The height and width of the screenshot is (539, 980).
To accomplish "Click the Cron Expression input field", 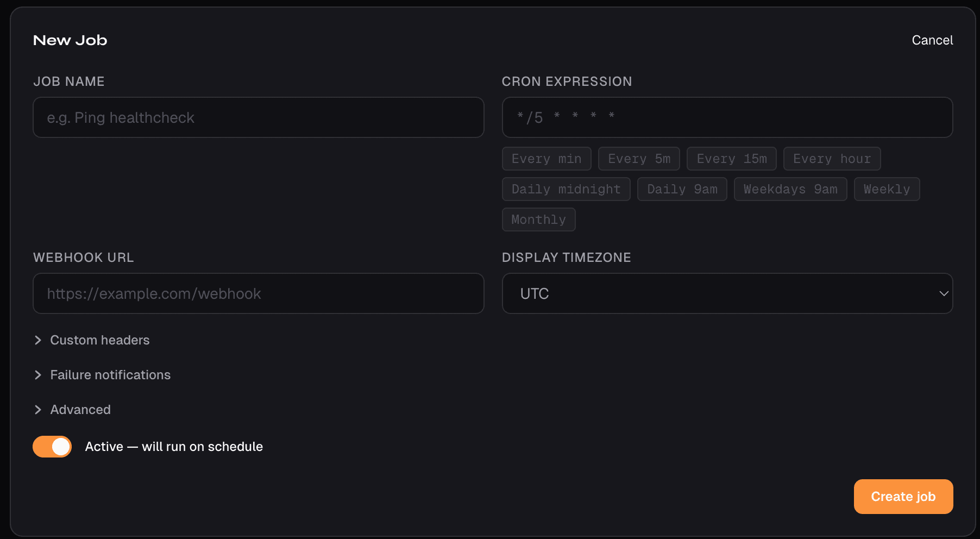I will coord(727,117).
